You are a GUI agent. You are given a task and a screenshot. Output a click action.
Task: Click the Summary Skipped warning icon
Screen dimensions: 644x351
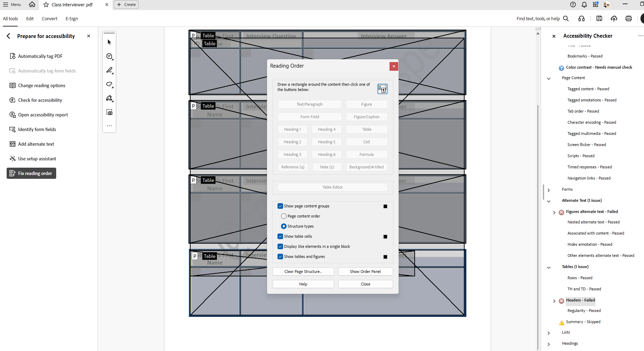[x=561, y=322]
